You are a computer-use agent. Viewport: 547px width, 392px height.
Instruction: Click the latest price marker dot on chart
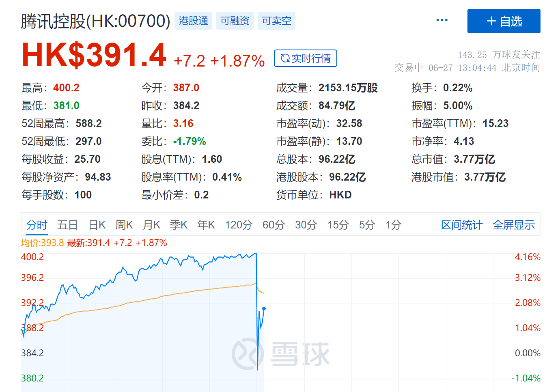264,309
